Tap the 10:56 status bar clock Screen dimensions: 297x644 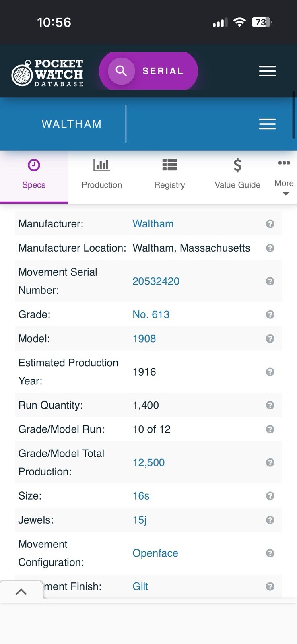(x=54, y=22)
